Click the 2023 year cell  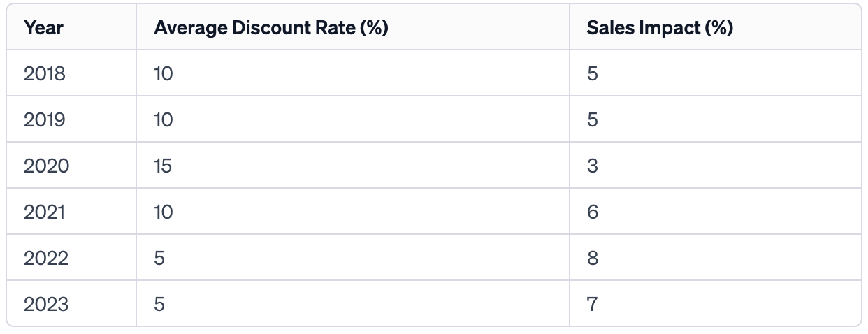[x=46, y=304]
